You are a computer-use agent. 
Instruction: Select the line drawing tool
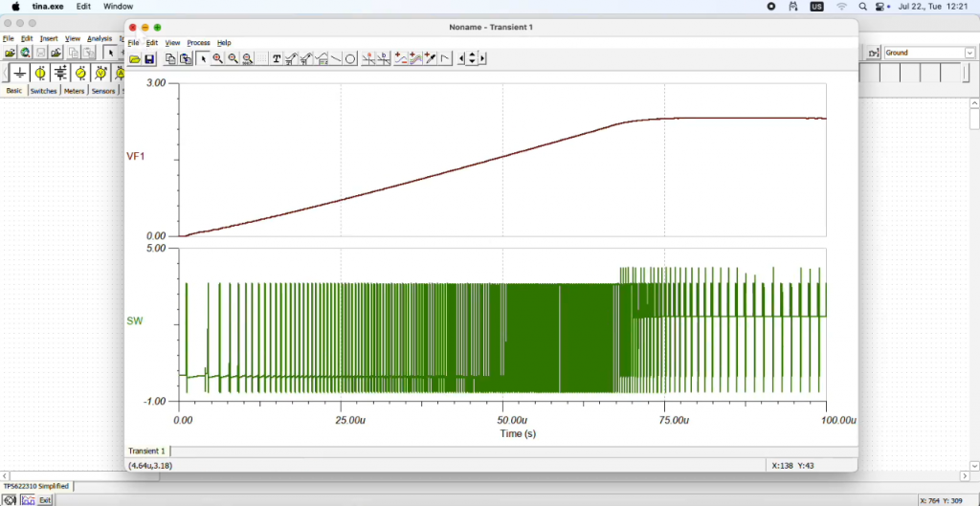pyautogui.click(x=336, y=58)
